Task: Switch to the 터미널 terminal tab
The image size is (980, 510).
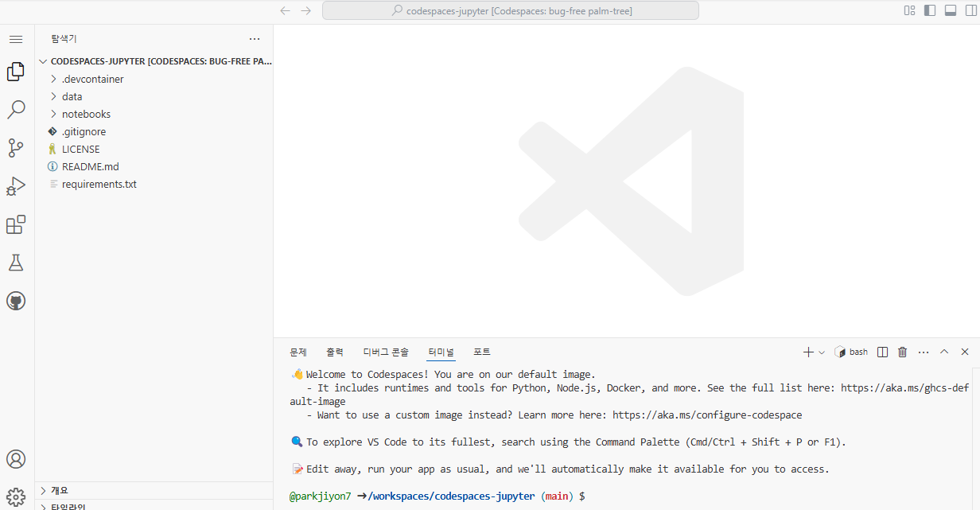Action: click(441, 352)
